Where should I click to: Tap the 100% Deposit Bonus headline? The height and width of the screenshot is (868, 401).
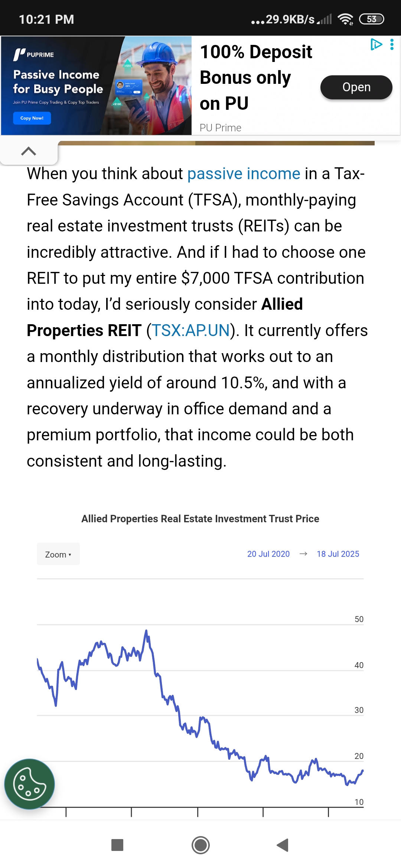[256, 78]
